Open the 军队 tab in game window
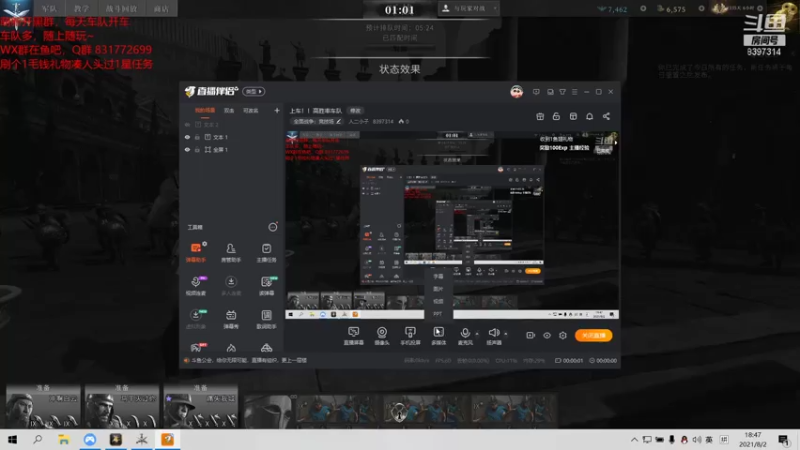This screenshot has height=450, width=800. click(x=49, y=8)
